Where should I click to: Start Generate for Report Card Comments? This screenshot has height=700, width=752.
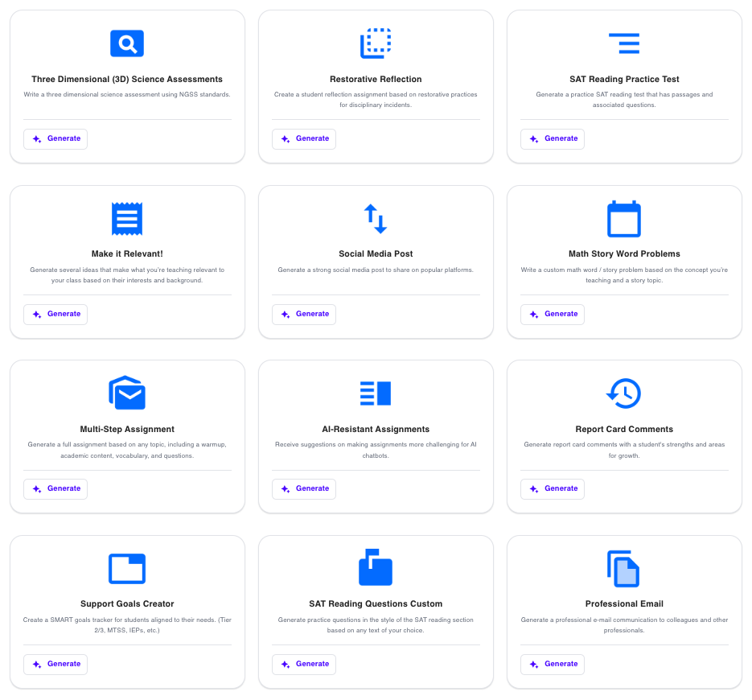553,488
